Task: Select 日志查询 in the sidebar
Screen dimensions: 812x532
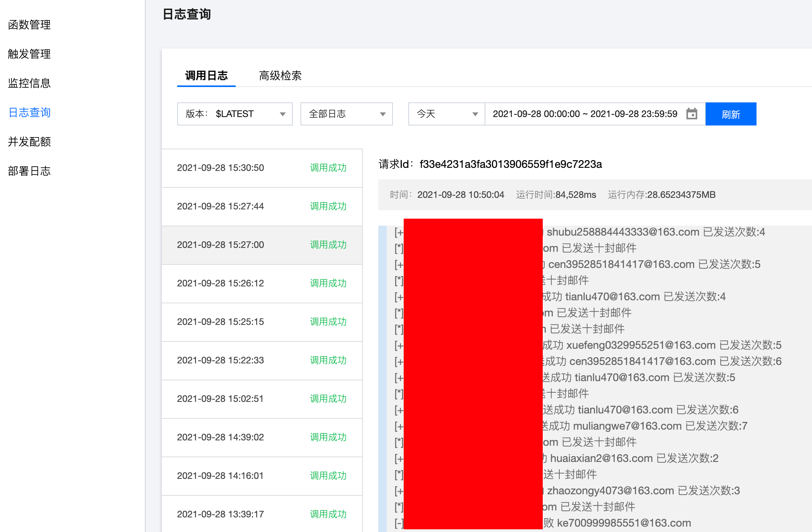Action: click(29, 112)
